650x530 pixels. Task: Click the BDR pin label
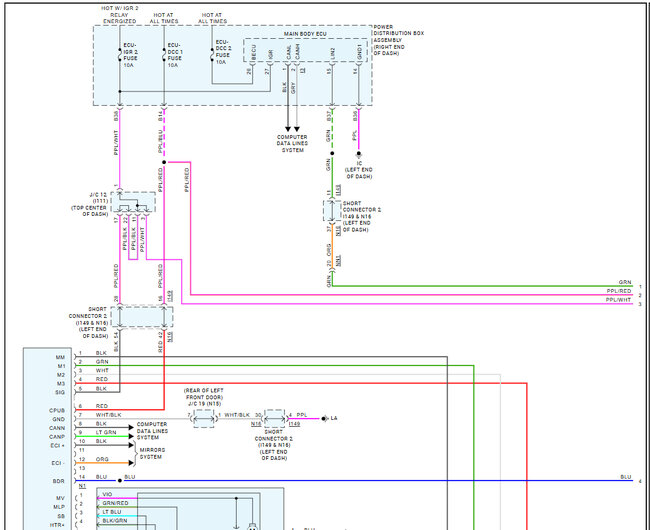pyautogui.click(x=58, y=481)
